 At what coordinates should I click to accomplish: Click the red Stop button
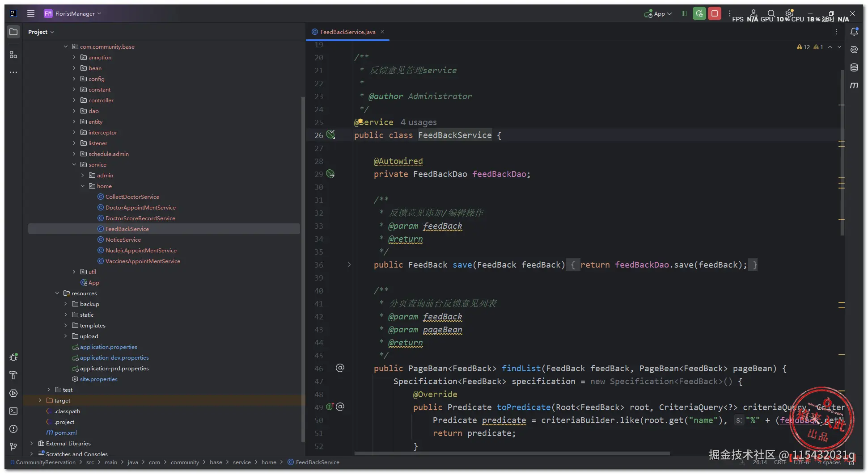[x=715, y=14]
